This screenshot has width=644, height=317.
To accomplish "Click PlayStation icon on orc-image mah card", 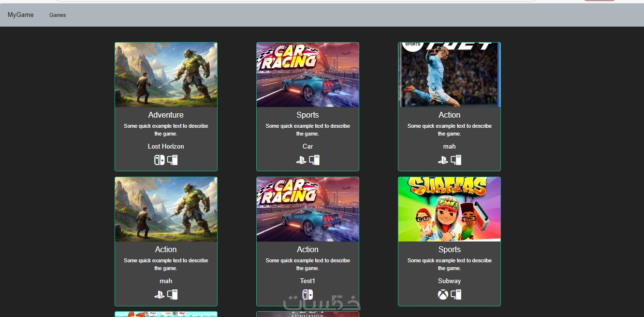I will pos(160,294).
